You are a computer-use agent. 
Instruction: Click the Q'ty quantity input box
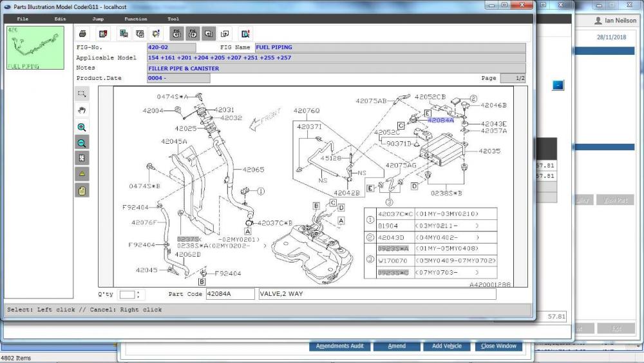tap(127, 295)
